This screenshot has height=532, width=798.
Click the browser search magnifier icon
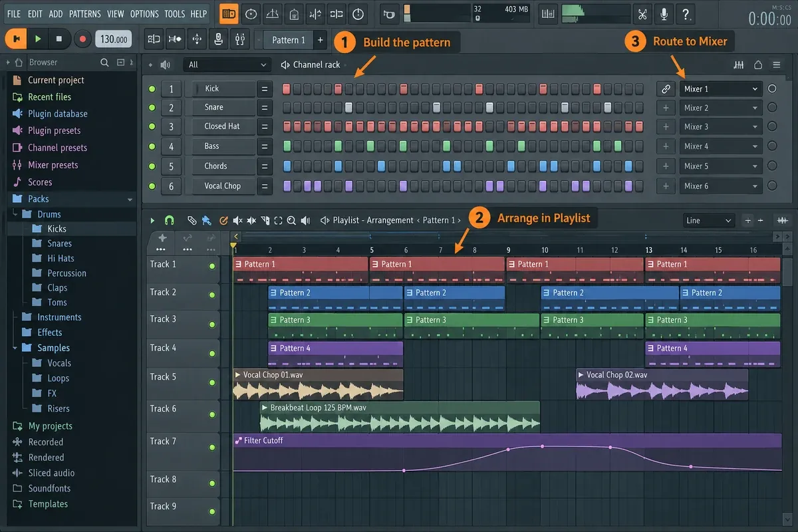[x=104, y=63]
